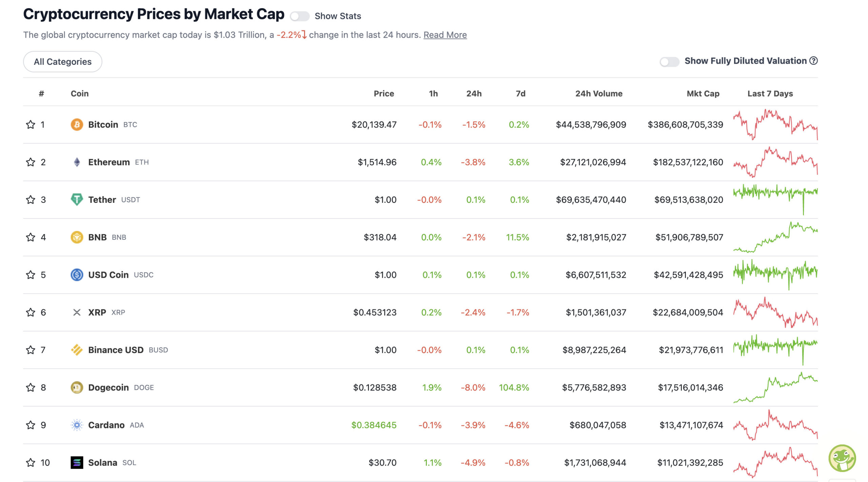Click the Ethereum diamond logo
The width and height of the screenshot is (868, 482).
click(77, 162)
